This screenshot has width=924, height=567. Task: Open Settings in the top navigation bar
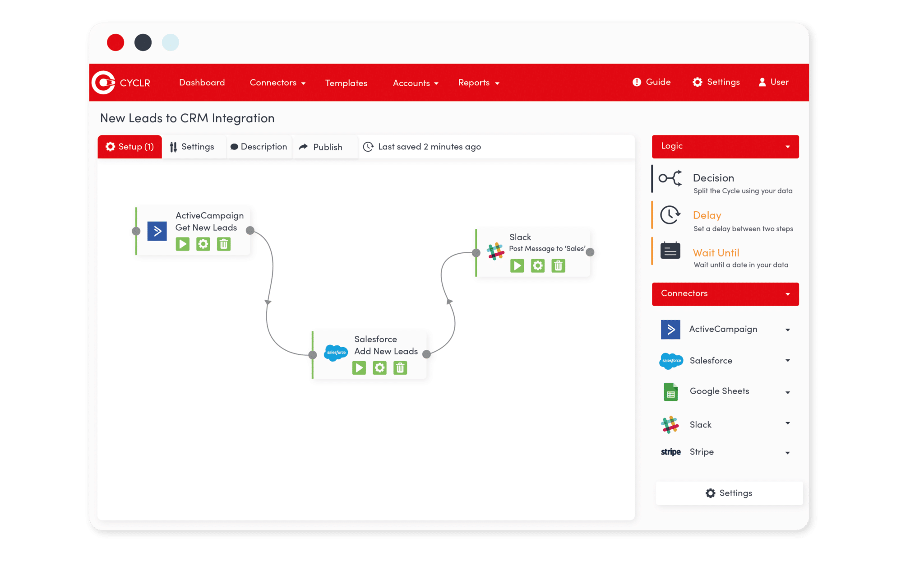click(716, 82)
